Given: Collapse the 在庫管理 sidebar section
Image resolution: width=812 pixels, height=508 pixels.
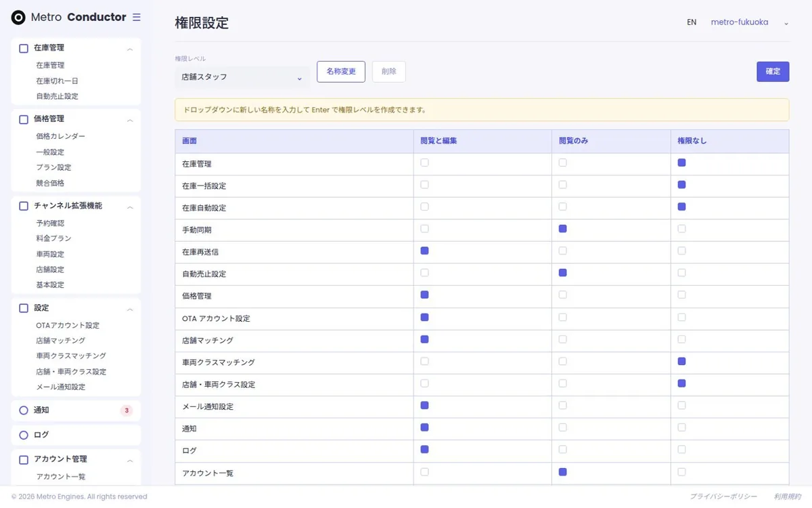Looking at the screenshot, I should coord(130,49).
